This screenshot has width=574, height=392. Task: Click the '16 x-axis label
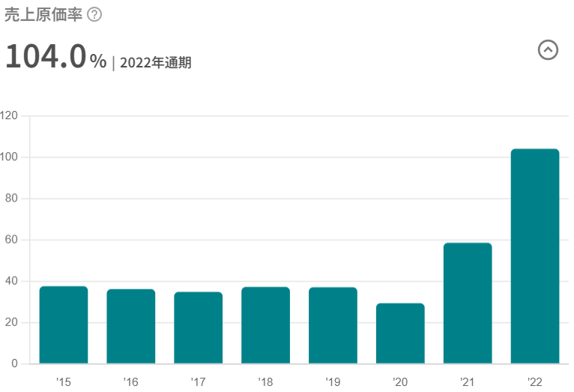[x=131, y=382]
